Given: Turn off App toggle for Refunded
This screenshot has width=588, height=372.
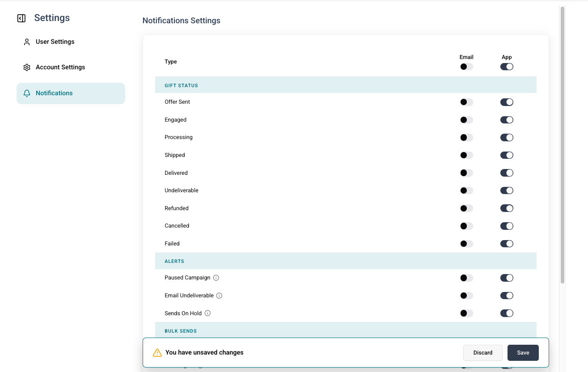Looking at the screenshot, I should tap(507, 208).
